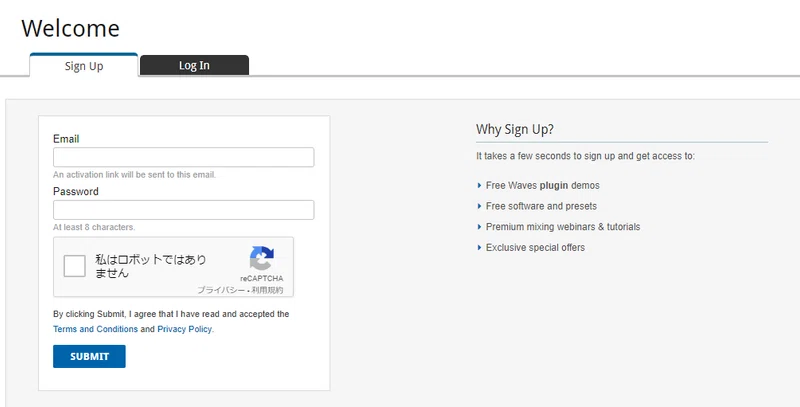The width and height of the screenshot is (800, 407).
Task: Click 'Premium mixing webinars & tutorials' text
Action: [x=563, y=227]
